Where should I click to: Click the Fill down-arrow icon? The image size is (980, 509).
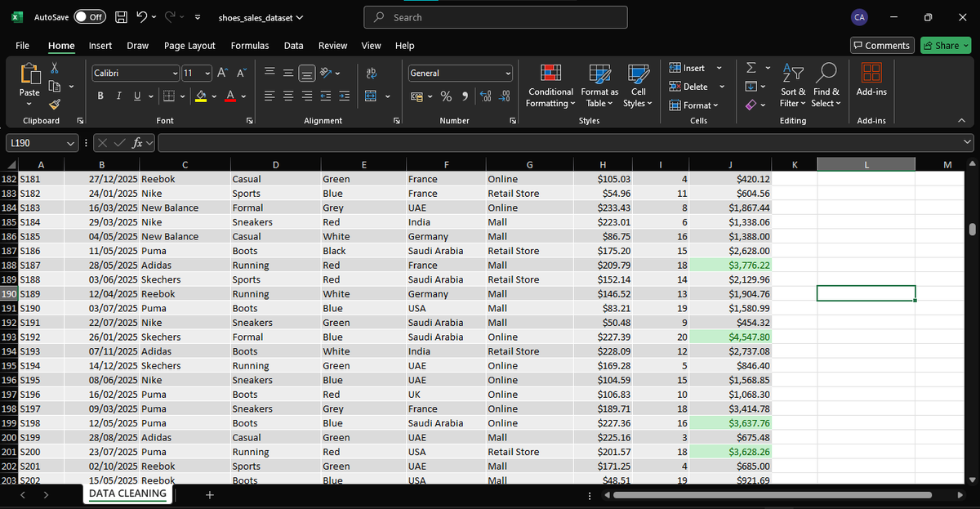coord(752,86)
